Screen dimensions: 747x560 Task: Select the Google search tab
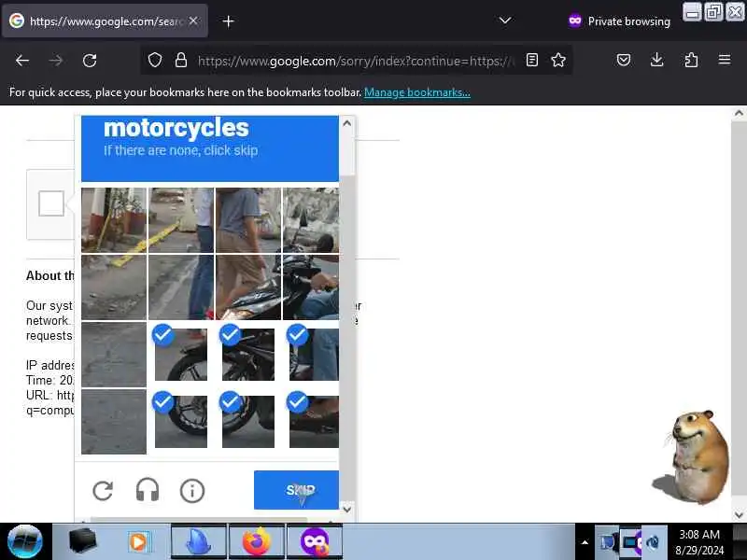tap(105, 21)
